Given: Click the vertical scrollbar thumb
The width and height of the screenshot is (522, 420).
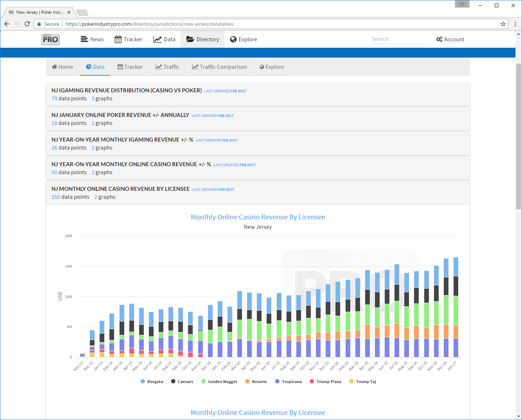Looking at the screenshot, I should tap(519, 136).
